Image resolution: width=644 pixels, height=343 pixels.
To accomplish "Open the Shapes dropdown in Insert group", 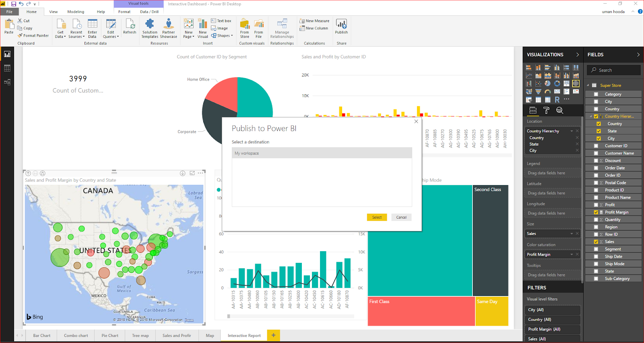I will pyautogui.click(x=222, y=36).
